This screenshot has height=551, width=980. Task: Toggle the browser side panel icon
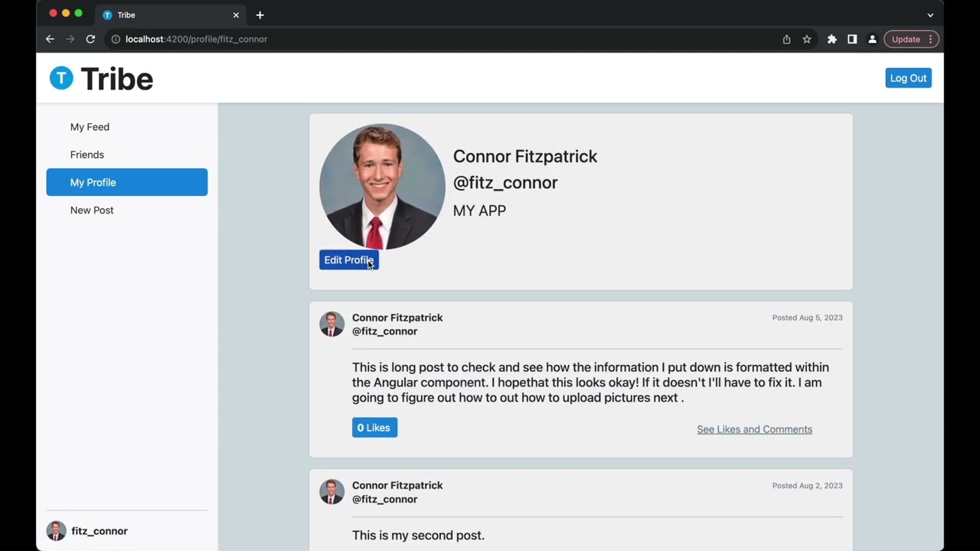point(852,39)
